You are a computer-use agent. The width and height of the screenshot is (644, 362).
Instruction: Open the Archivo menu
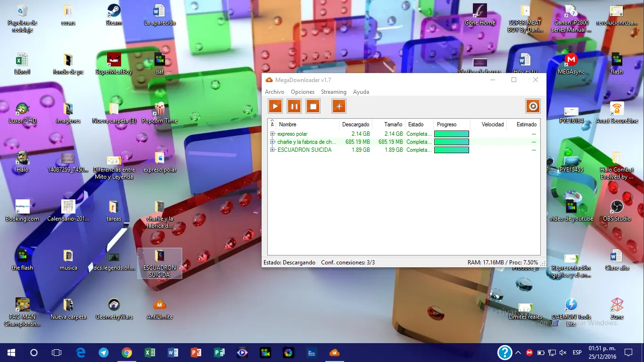pyautogui.click(x=274, y=92)
